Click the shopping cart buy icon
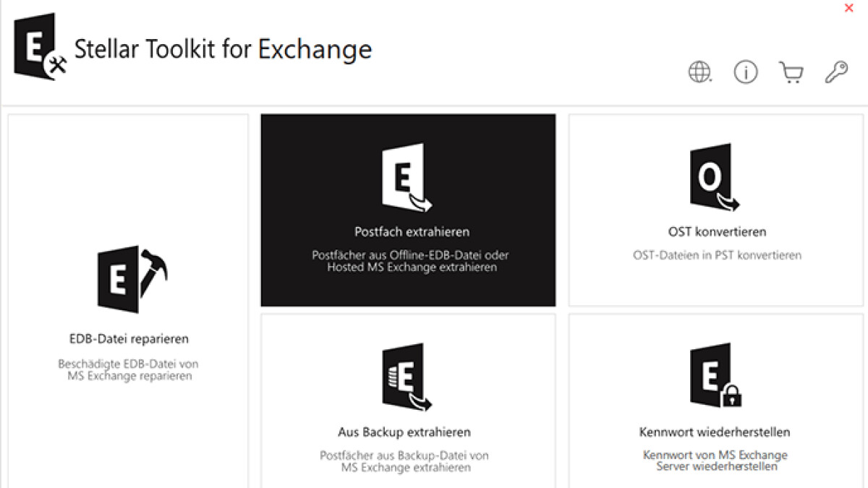The width and height of the screenshot is (868, 488). pyautogui.click(x=791, y=72)
